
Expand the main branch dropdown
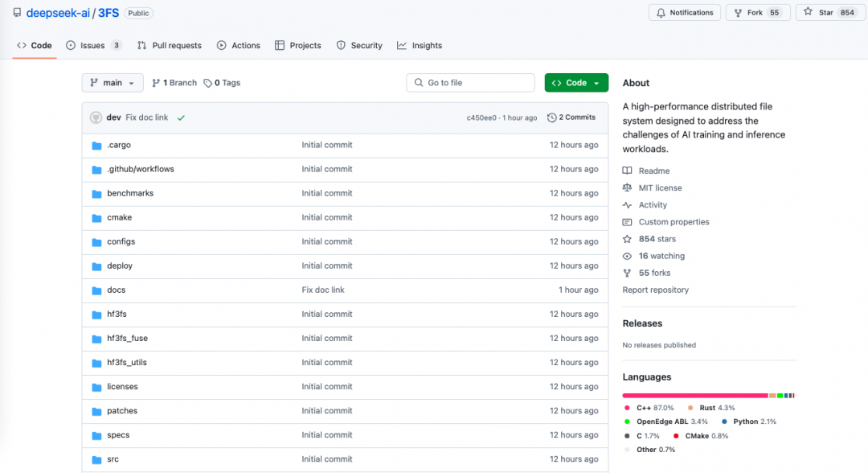[113, 83]
